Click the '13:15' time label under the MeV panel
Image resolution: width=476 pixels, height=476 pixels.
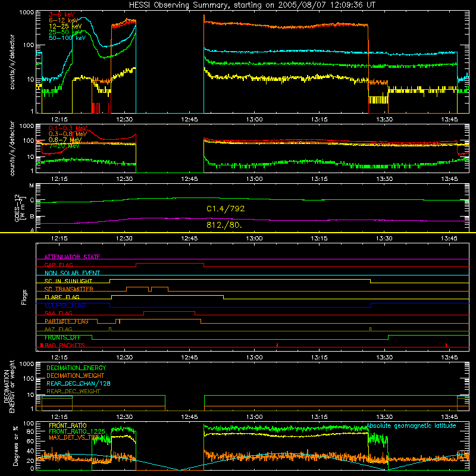[319, 179]
